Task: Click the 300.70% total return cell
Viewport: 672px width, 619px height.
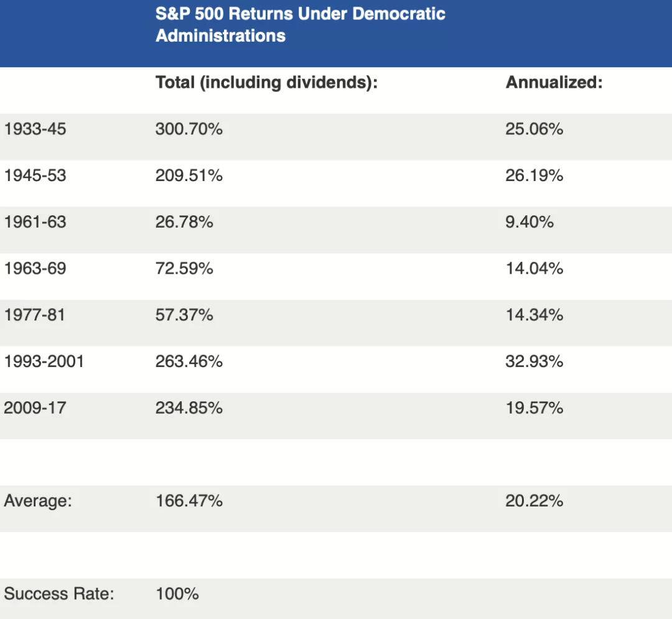Action: click(x=189, y=129)
